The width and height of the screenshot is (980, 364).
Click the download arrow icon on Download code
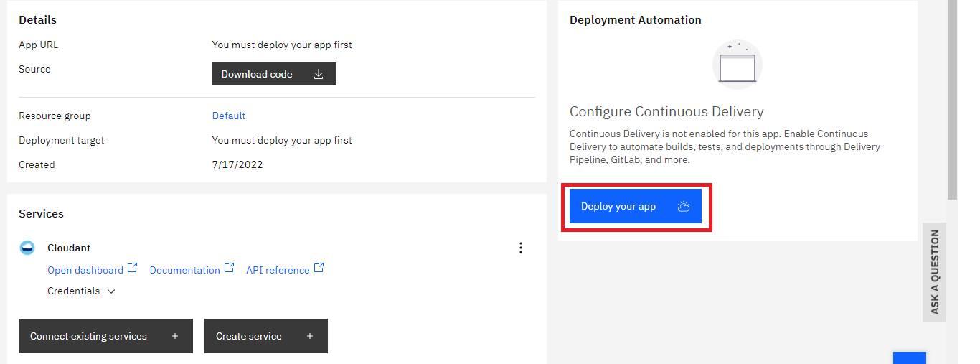319,74
